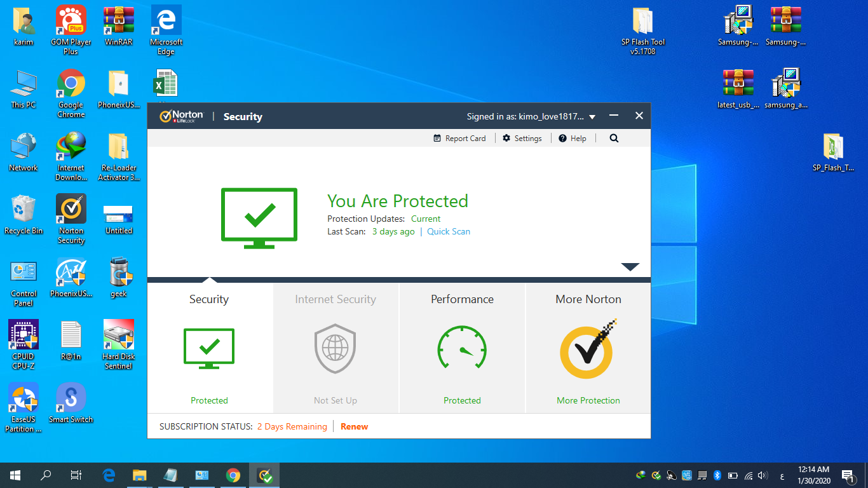Open Norton Help
868x488 pixels.
pos(573,139)
